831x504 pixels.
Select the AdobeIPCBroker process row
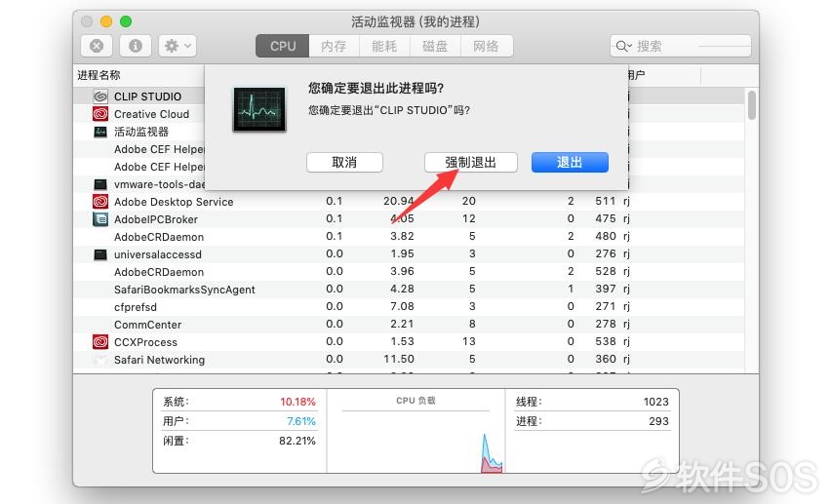408,219
